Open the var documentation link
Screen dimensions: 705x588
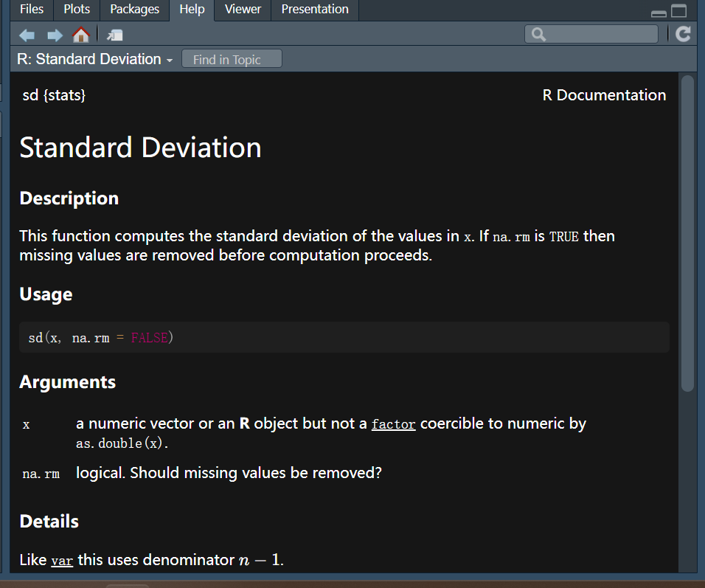(62, 561)
